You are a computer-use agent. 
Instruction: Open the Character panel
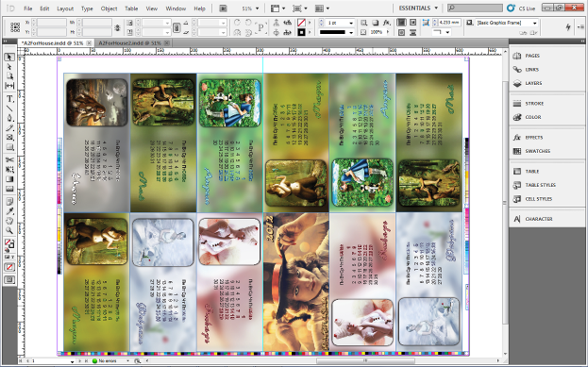[539, 219]
